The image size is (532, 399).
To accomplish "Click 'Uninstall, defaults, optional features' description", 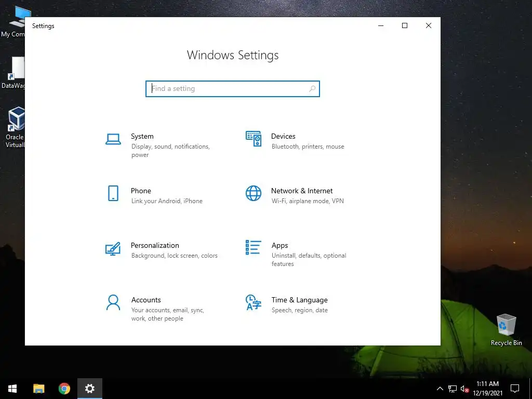I will (x=309, y=260).
